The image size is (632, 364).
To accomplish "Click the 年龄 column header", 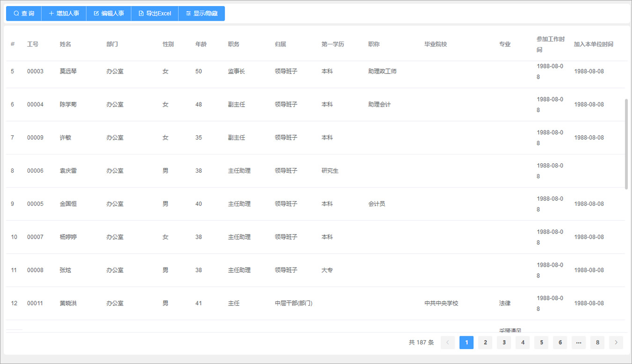I will (201, 44).
